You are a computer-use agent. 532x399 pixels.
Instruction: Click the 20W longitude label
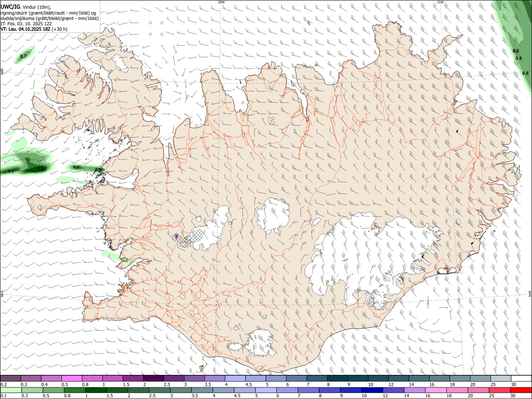point(221,2)
